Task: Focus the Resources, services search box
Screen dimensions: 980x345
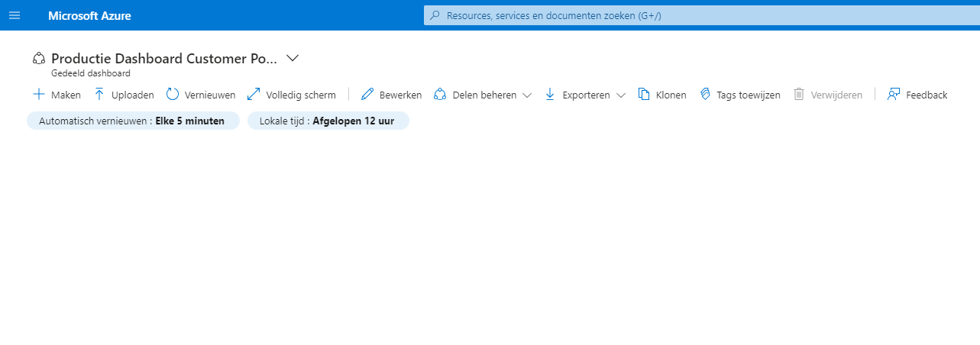Action: (x=701, y=15)
